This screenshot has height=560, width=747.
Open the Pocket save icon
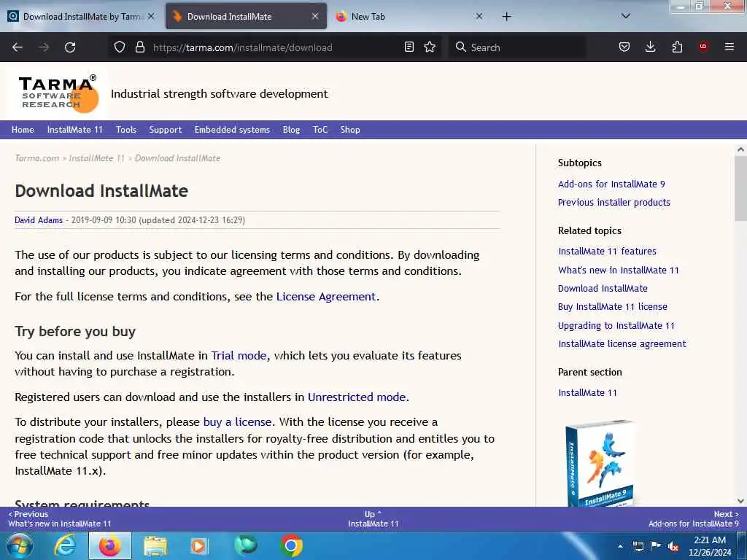[624, 47]
